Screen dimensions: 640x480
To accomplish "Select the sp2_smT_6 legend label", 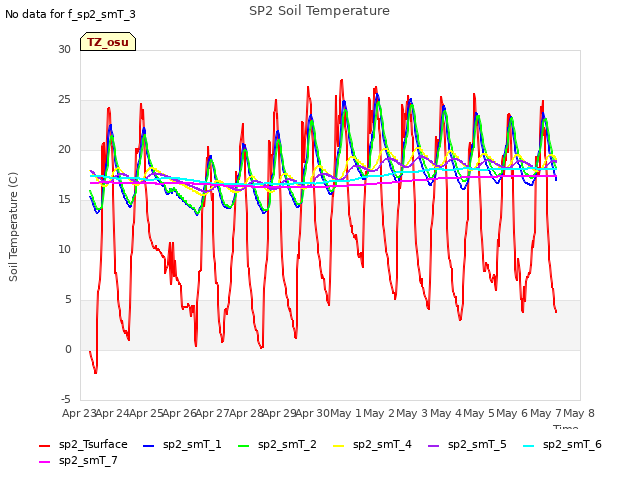I will [x=572, y=444].
